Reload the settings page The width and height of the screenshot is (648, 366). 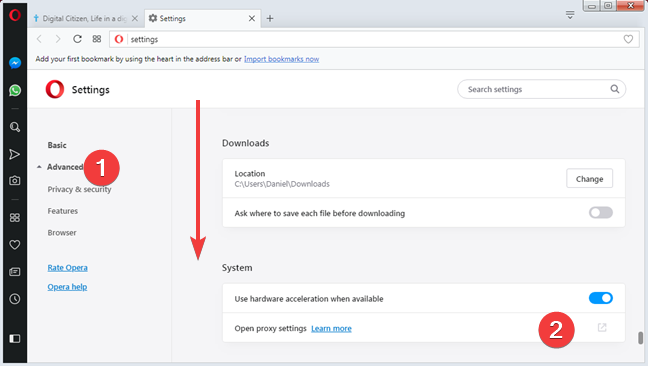tap(77, 39)
